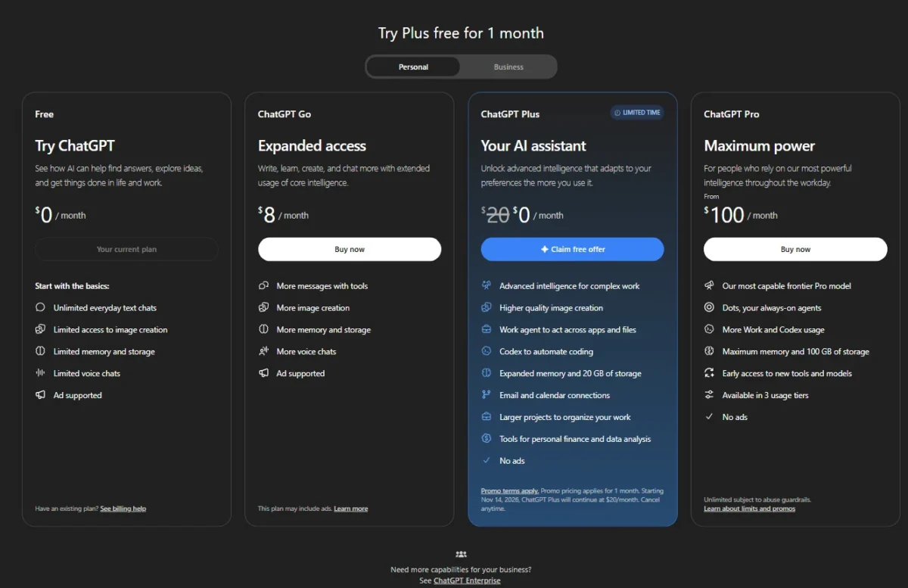The image size is (908, 588).
Task: Click the struck-through $20 price
Action: point(496,215)
